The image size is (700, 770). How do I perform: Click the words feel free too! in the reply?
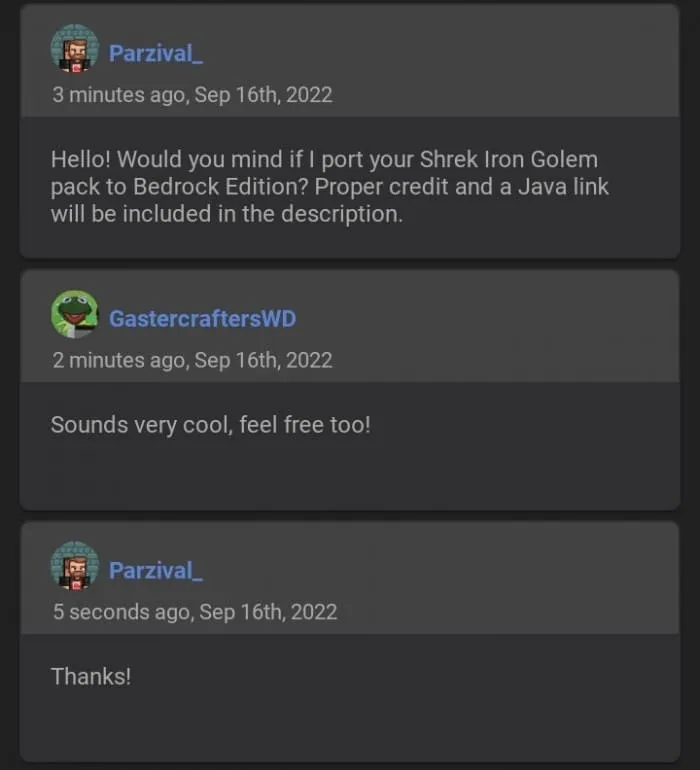(x=305, y=425)
